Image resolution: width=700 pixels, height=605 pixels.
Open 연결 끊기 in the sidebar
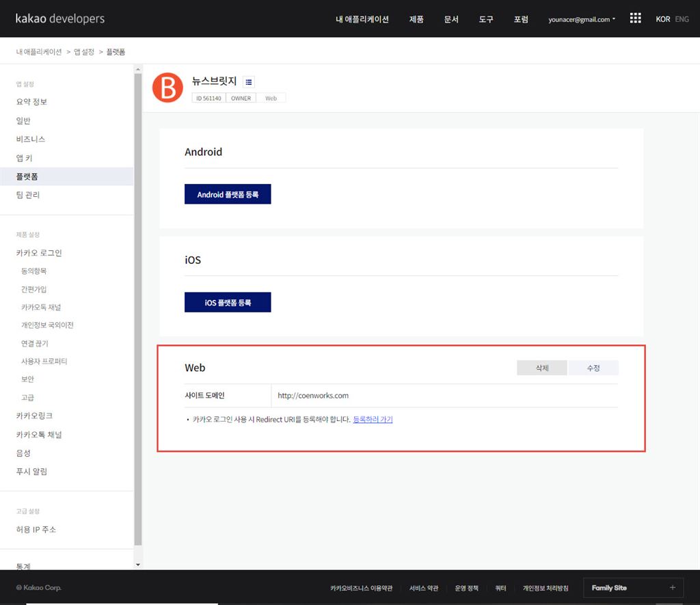coord(35,343)
